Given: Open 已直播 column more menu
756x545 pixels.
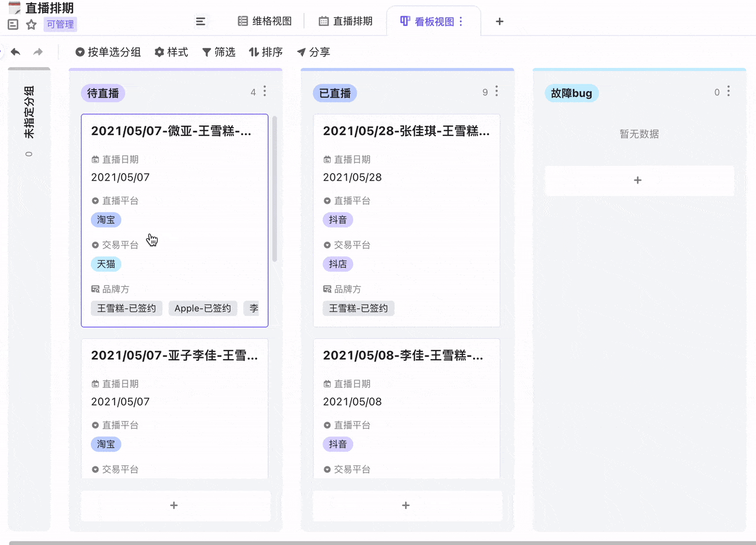Looking at the screenshot, I should (x=497, y=91).
